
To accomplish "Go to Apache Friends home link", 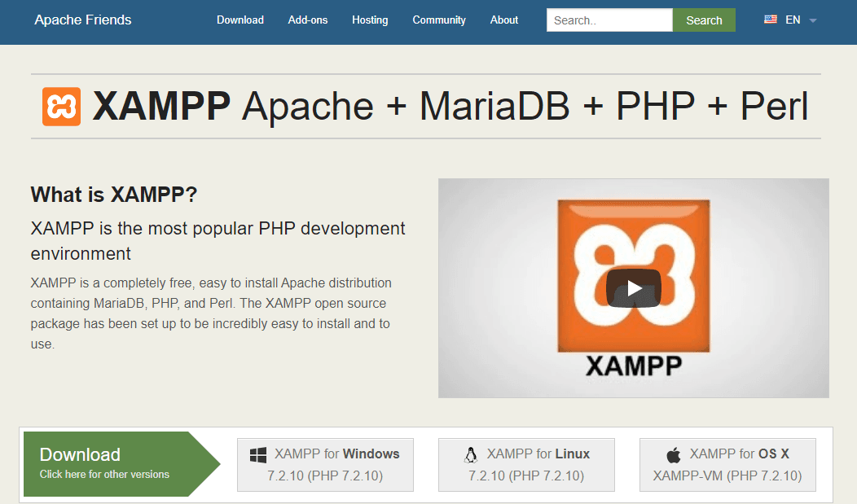I will coord(83,20).
